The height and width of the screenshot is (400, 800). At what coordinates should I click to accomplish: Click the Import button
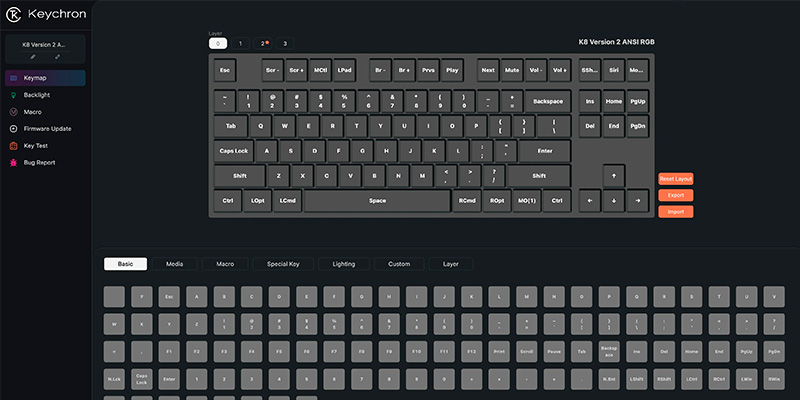[676, 212]
